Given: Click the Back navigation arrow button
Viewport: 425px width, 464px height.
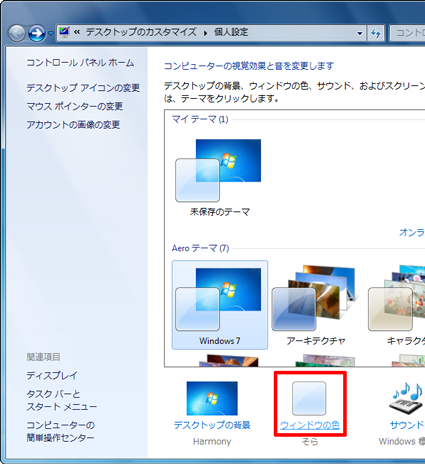Looking at the screenshot, I should coord(17,33).
